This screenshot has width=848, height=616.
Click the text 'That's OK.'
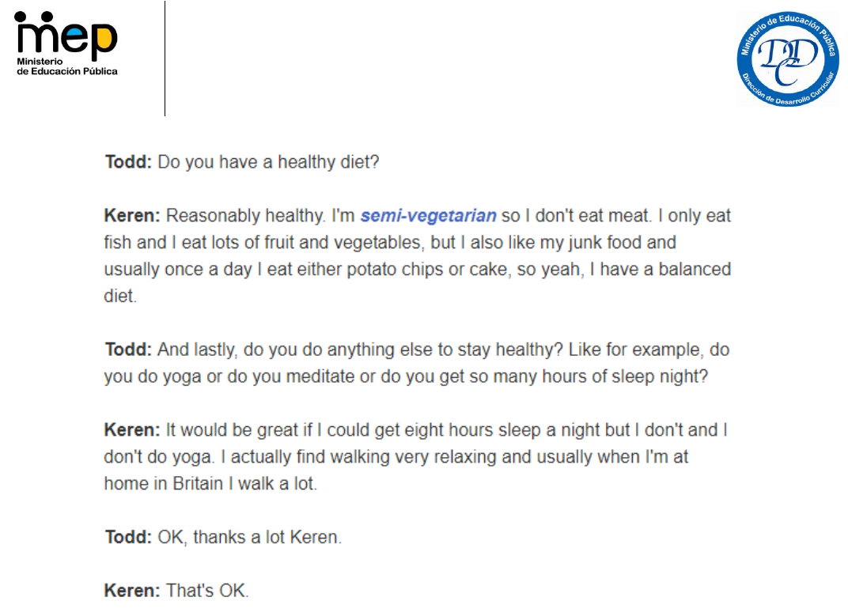[208, 591]
